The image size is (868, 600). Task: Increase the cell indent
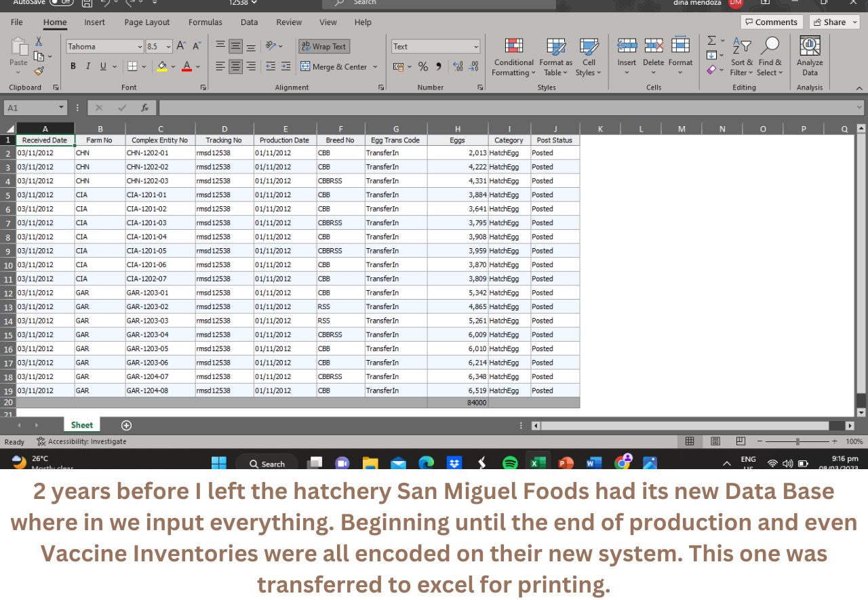point(286,66)
